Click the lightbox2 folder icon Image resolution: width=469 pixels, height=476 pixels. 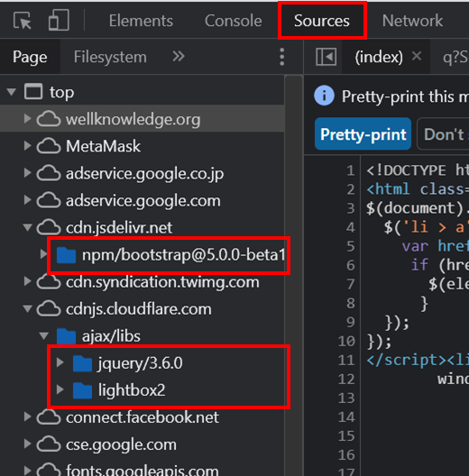[83, 390]
